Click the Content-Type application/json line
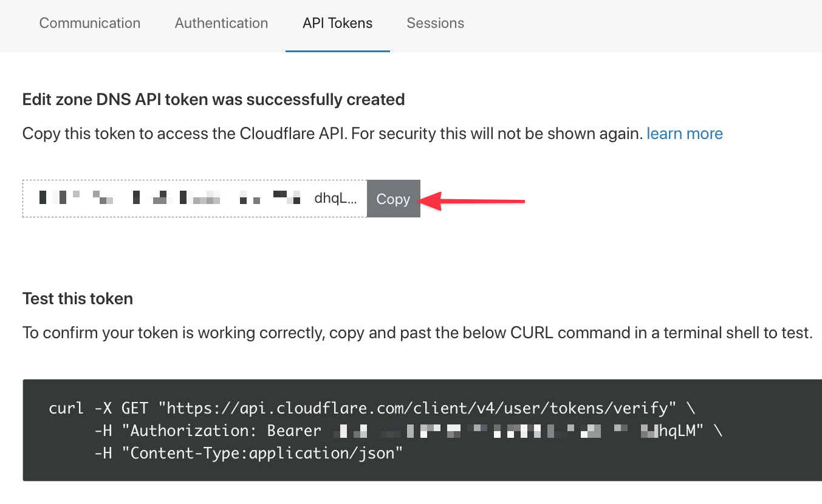Viewport: 822px width, 504px height. coord(248,453)
